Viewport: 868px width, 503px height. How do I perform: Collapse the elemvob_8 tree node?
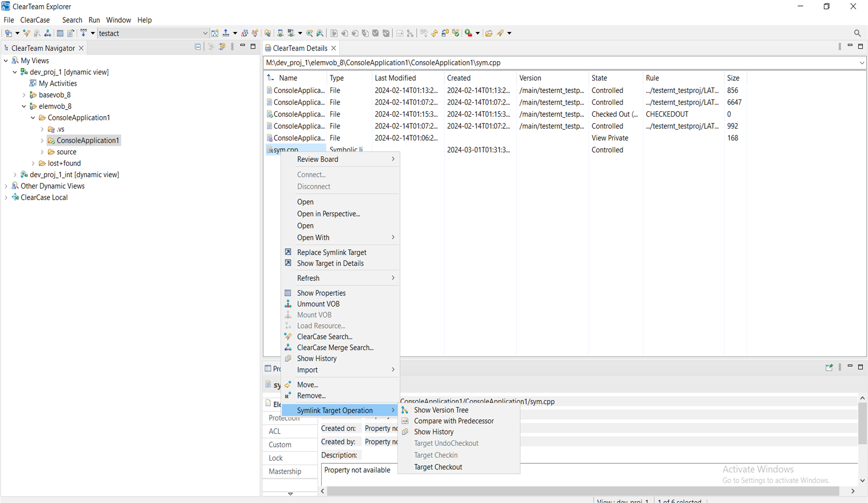[24, 106]
